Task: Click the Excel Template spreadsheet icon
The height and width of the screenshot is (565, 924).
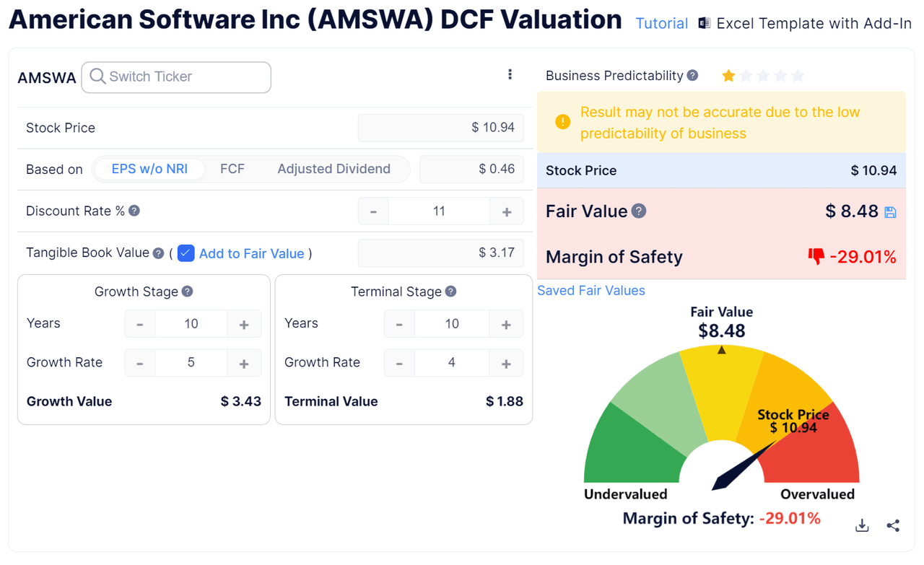Action: [x=704, y=22]
